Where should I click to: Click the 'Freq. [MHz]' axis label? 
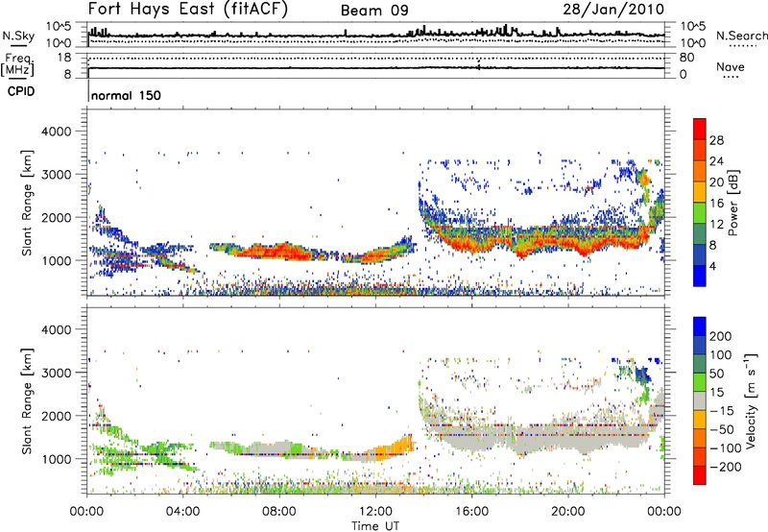tap(17, 64)
